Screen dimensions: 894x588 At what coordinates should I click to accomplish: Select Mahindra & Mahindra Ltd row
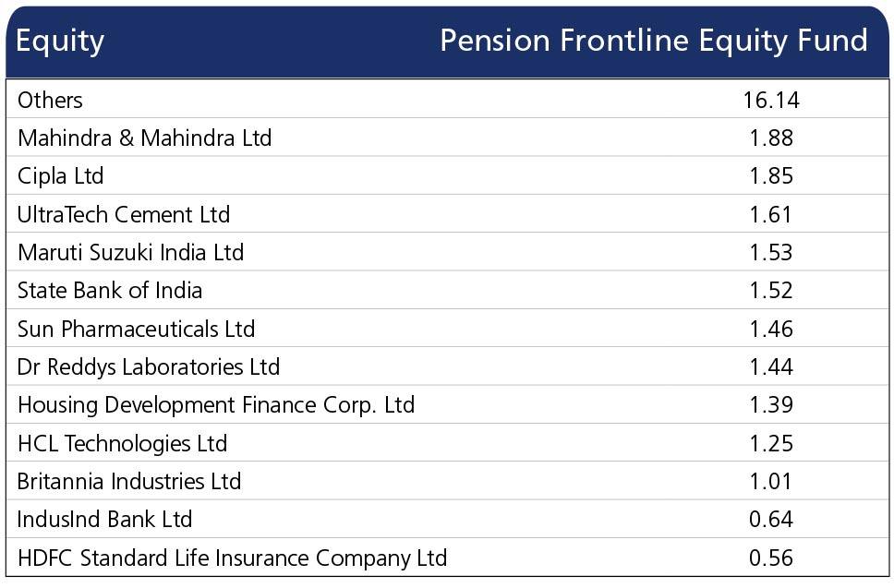click(447, 138)
